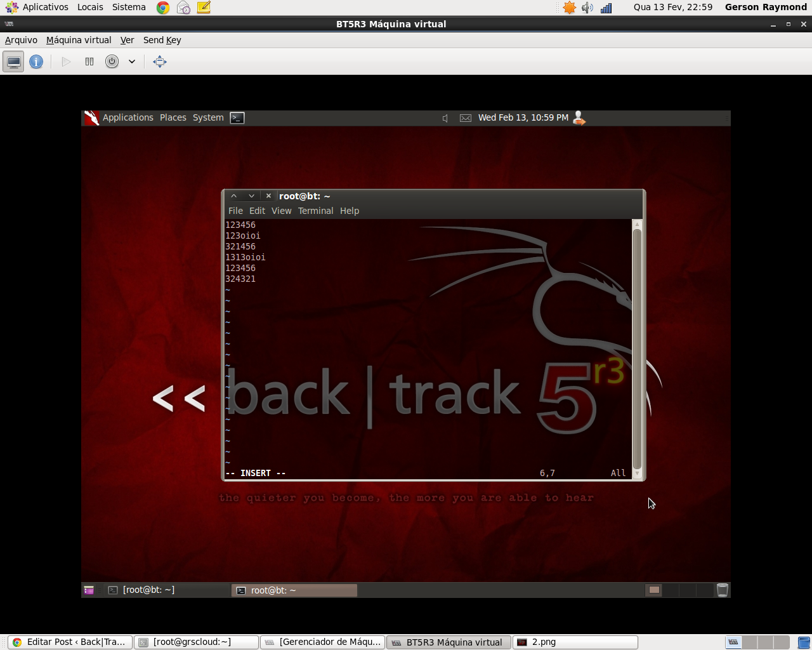Switch to [root@bt: ~] guest taskbar window
Screen dimensions: 812x650
click(166, 590)
